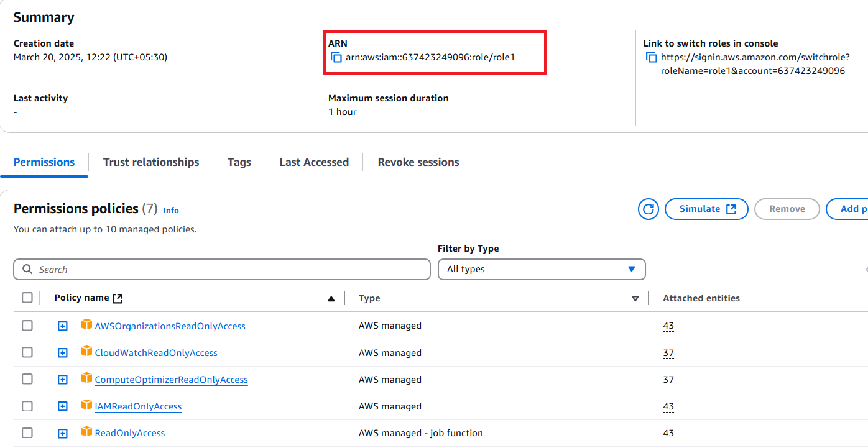Image resolution: width=868 pixels, height=448 pixels.
Task: Click the orange policy icon for IAMReadOnlyAccess
Action: [x=86, y=405]
